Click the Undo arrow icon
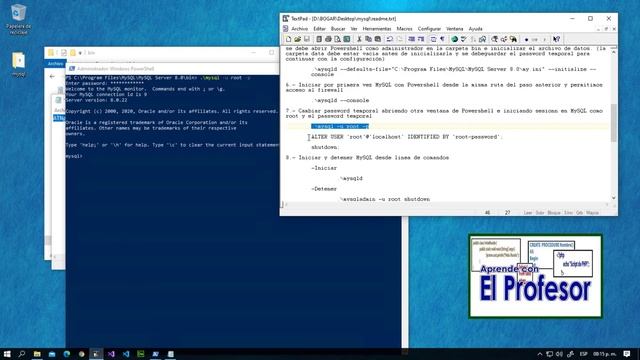This screenshot has width=640, height=360. point(390,39)
